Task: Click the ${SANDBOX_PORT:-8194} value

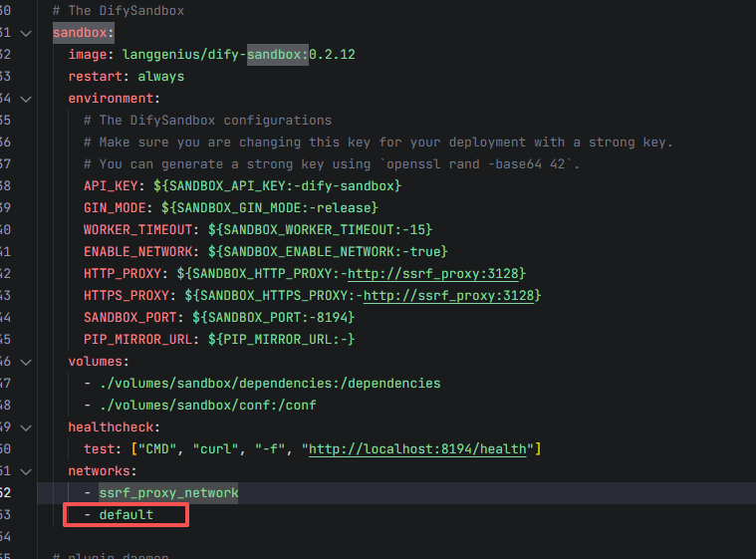Action: click(x=273, y=317)
